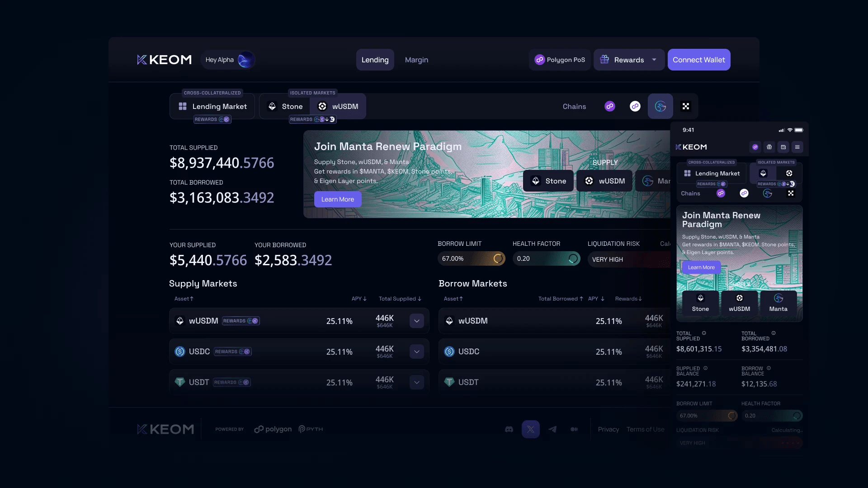Select the desktop Lending Market tab

pyautogui.click(x=212, y=106)
